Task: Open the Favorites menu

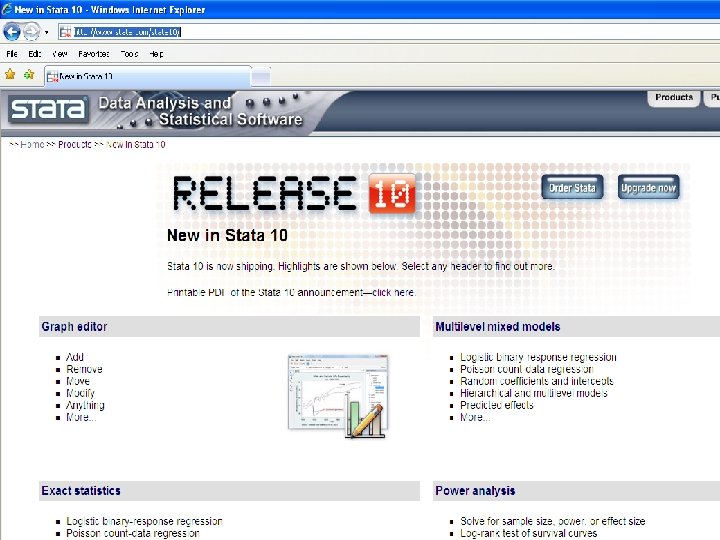Action: click(x=94, y=54)
